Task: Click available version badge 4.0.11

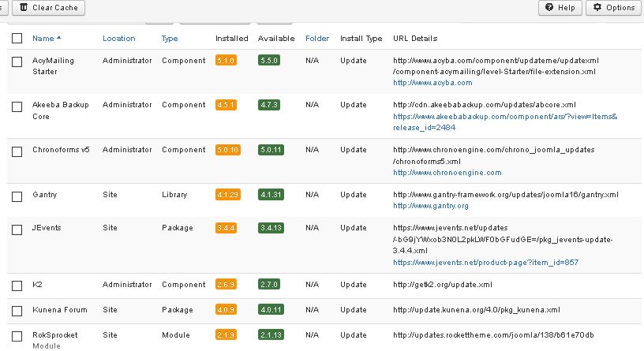Action: [271, 309]
